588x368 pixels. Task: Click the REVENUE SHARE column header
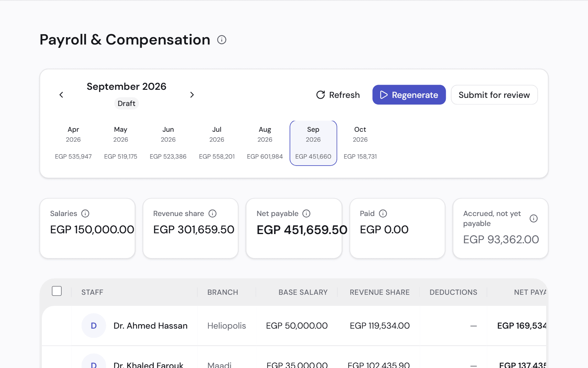click(380, 292)
